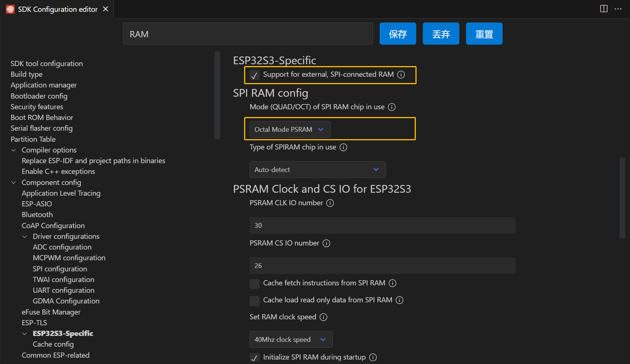Select Build type in the sidebar

click(x=27, y=74)
